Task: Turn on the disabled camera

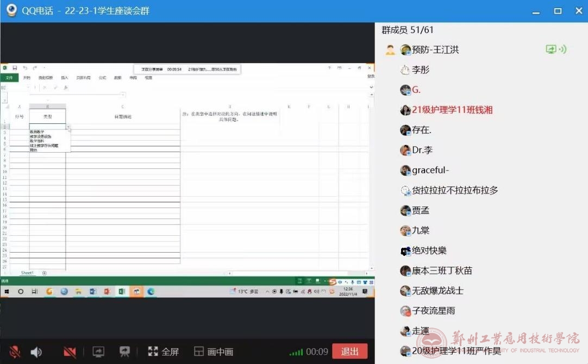Action: tap(70, 352)
